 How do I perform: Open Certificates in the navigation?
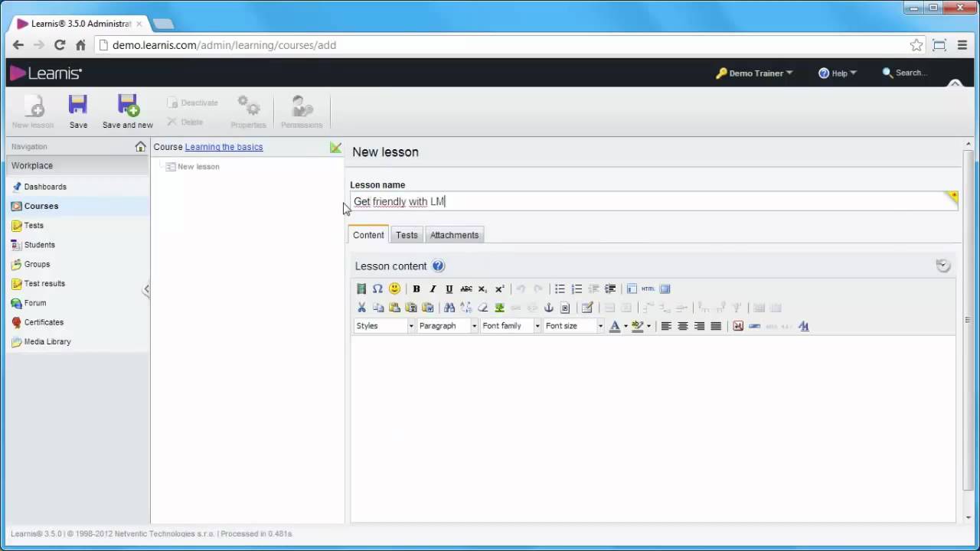(44, 322)
